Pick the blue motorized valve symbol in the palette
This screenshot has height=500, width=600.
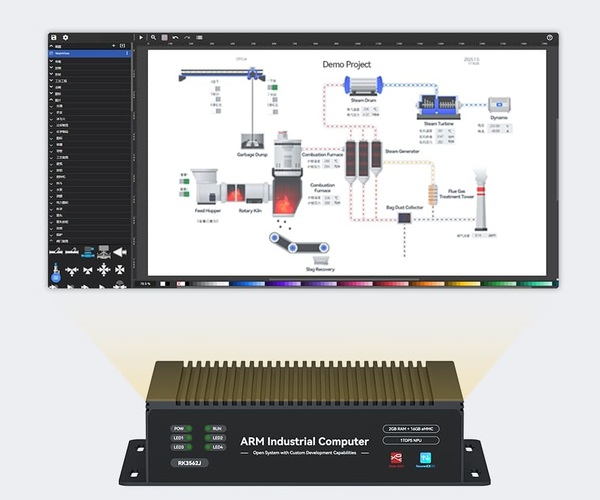(88, 251)
